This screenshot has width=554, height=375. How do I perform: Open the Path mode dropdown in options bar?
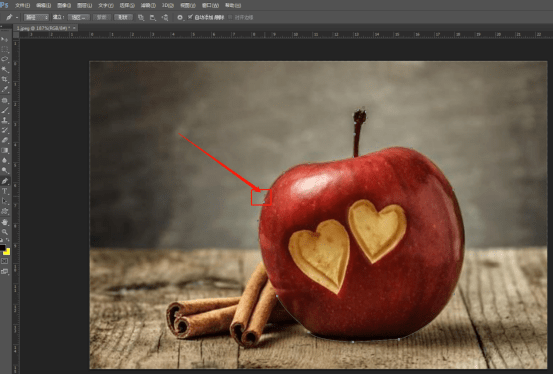(x=36, y=17)
